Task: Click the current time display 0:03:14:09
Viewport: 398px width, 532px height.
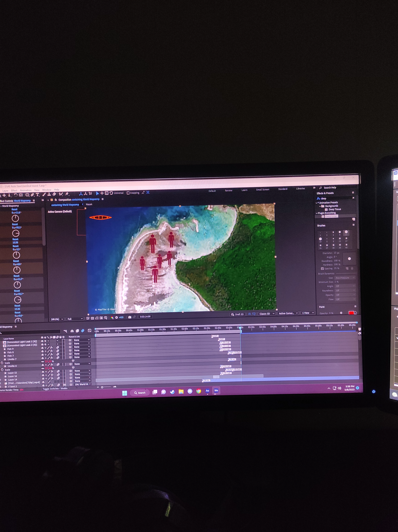Action: (145, 317)
